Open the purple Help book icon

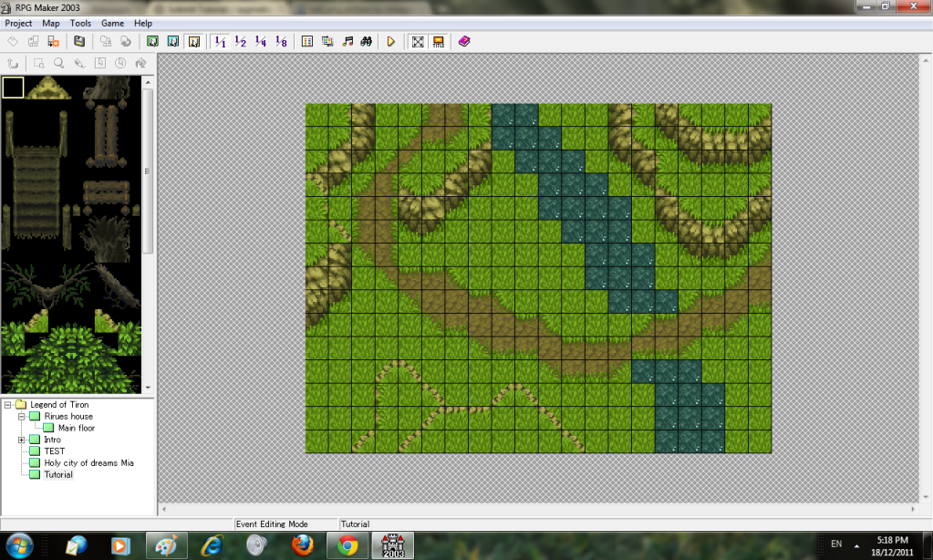(465, 42)
